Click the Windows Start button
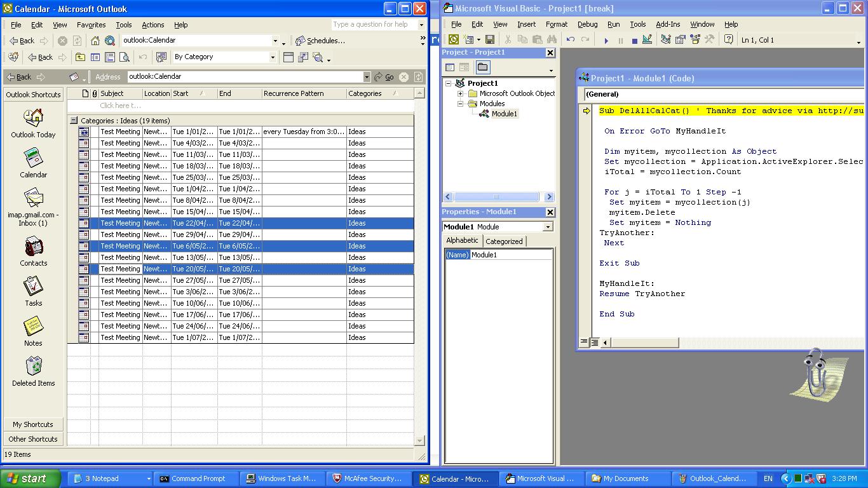The width and height of the screenshot is (868, 488). pyautogui.click(x=30, y=478)
